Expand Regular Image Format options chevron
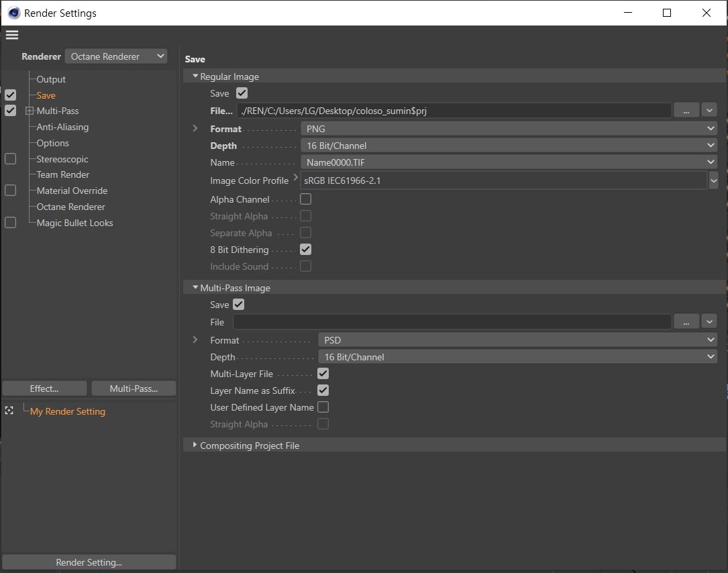The image size is (728, 573). coord(195,128)
